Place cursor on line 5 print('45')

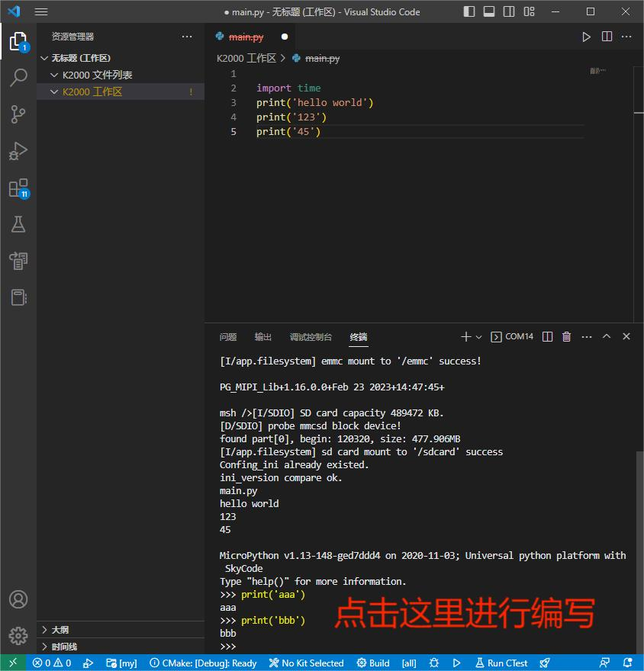pos(288,132)
